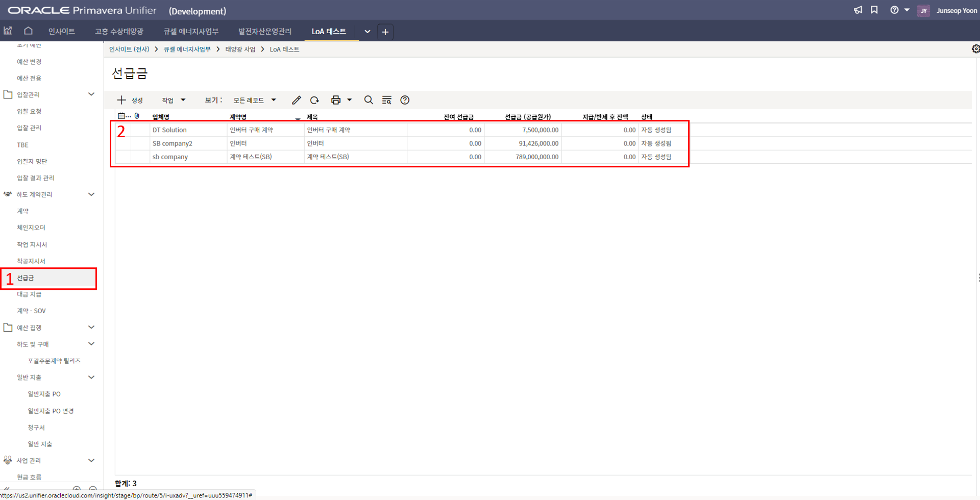This screenshot has height=500, width=980.
Task: Click the announcements megaphone icon
Action: point(858,10)
